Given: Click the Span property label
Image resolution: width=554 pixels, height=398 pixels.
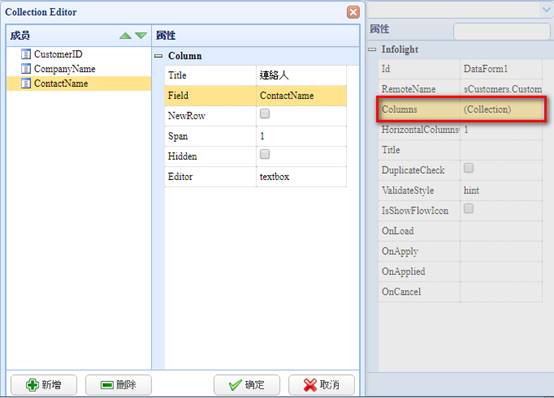Looking at the screenshot, I should tap(178, 136).
